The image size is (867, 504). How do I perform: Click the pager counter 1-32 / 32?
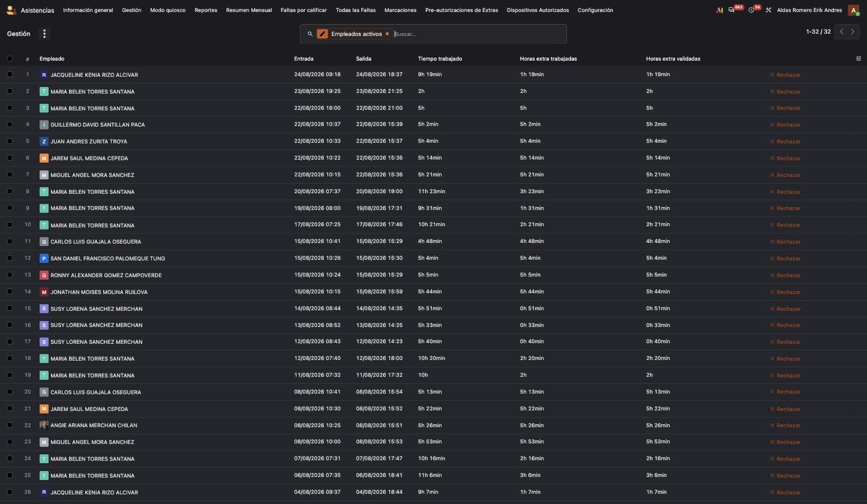(x=818, y=32)
